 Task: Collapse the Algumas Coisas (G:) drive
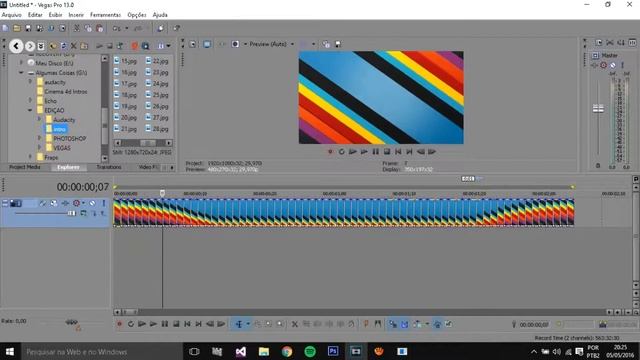(x=21, y=73)
